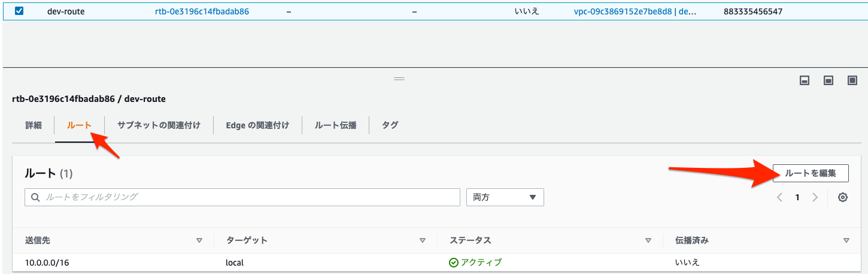This screenshot has width=868, height=274.
Task: Select page number 1
Action: tap(797, 197)
